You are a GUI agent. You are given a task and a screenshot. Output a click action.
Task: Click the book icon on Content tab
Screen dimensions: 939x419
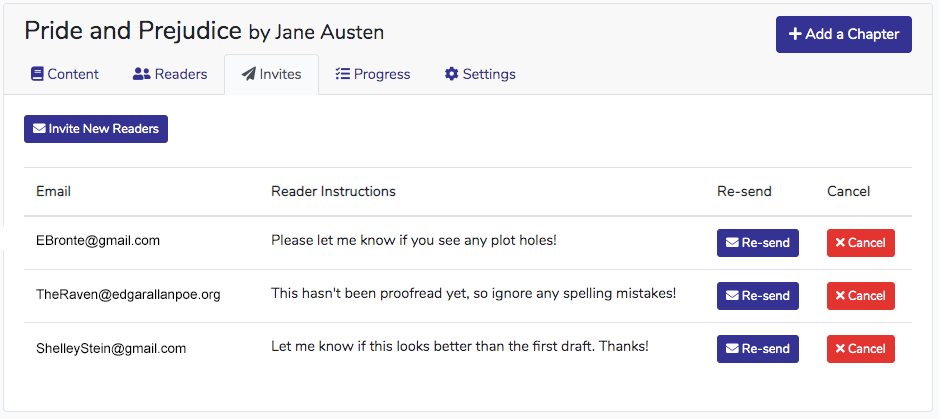(x=37, y=74)
